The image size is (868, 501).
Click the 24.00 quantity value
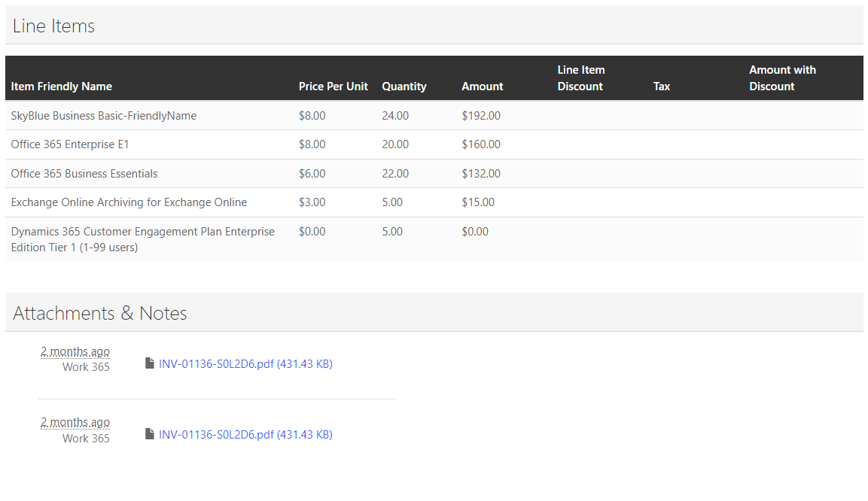pyautogui.click(x=395, y=116)
